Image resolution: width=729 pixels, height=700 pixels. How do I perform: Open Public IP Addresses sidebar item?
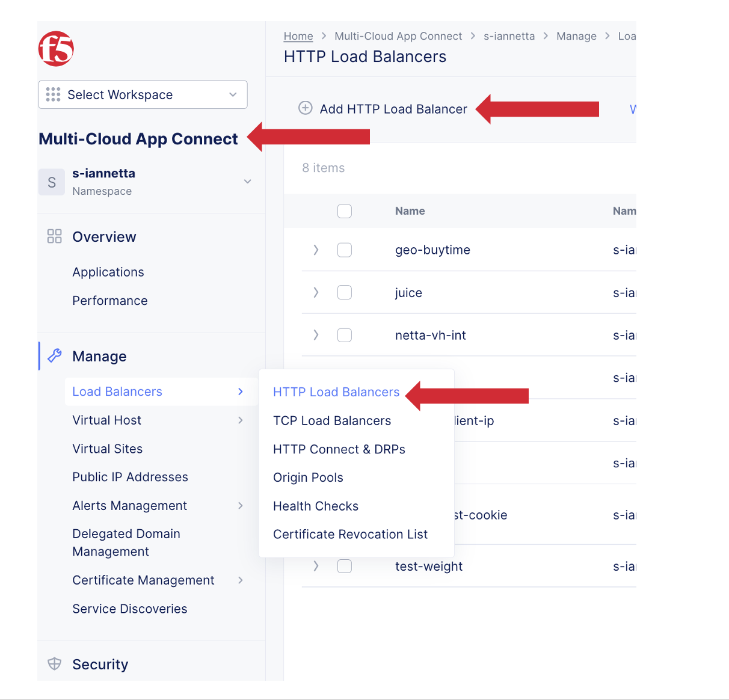130,477
